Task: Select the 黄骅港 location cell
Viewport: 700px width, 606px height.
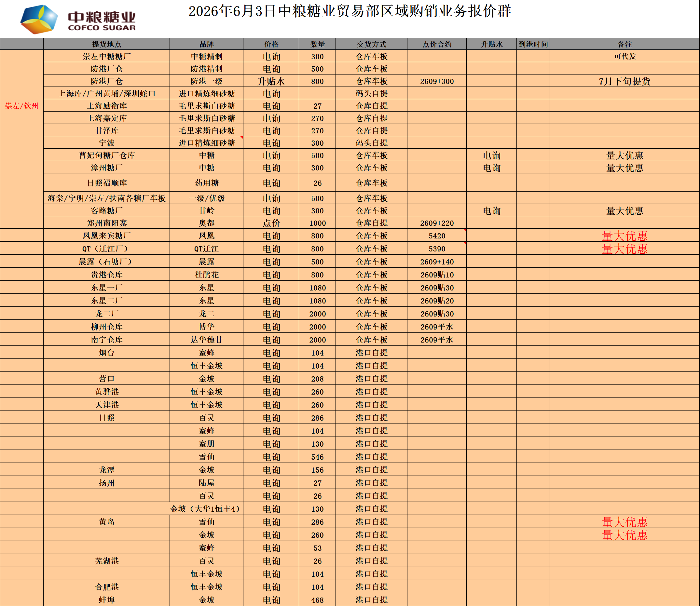Action: tap(106, 392)
